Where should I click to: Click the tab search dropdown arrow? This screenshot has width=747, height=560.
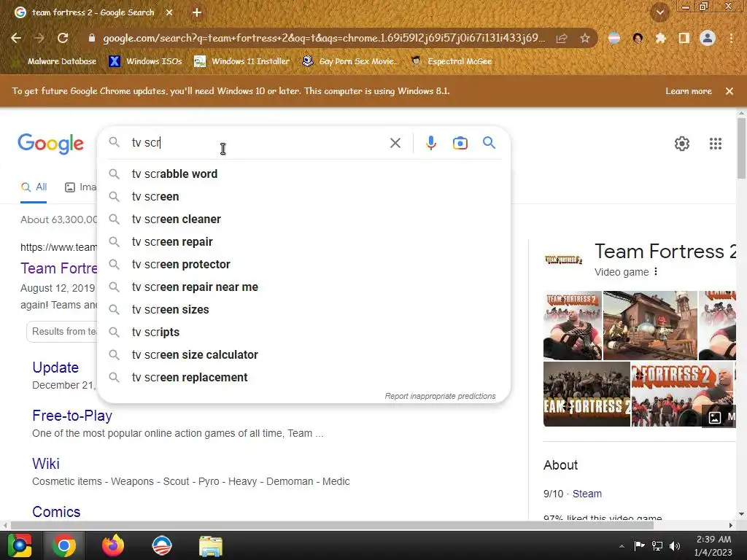coord(660,13)
